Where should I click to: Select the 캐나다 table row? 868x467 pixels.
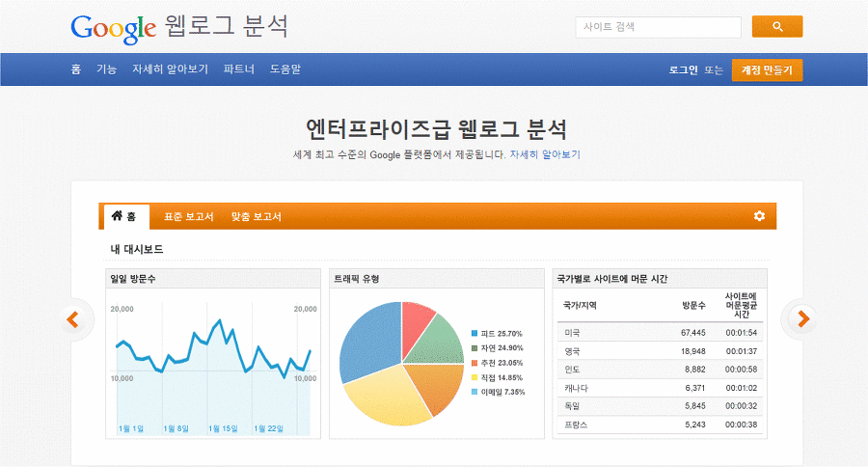coord(660,388)
